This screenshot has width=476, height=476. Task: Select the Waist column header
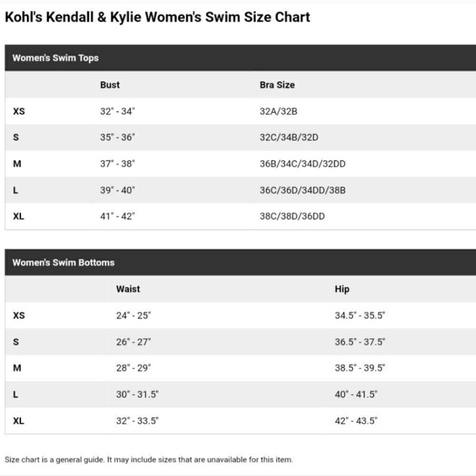tap(128, 289)
